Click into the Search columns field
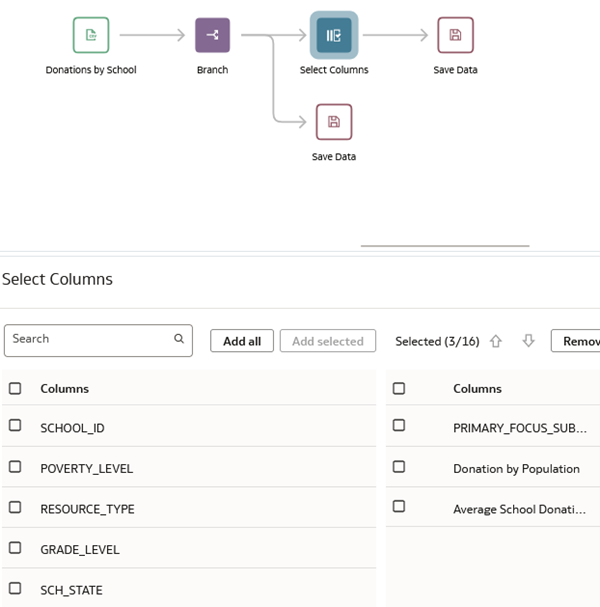 click(90, 339)
